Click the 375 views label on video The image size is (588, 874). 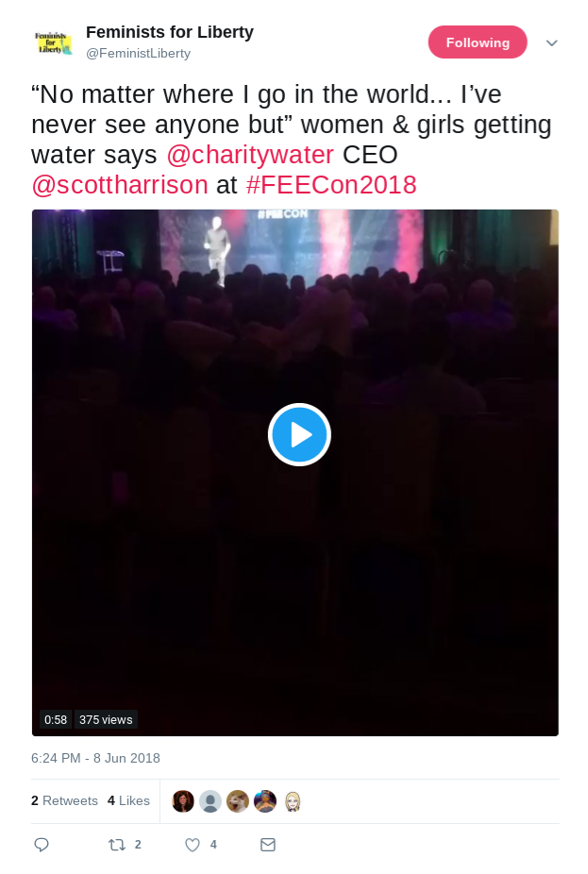click(106, 719)
